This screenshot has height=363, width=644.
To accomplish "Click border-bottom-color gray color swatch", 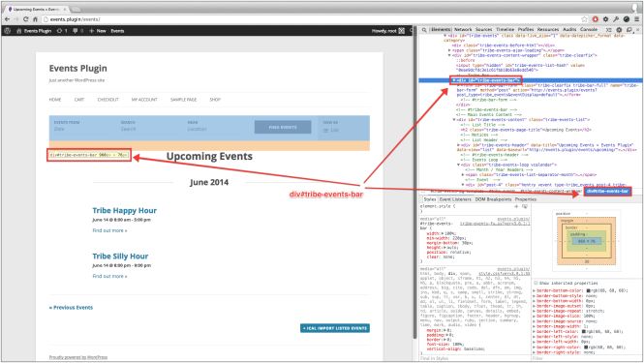I will (x=588, y=290).
